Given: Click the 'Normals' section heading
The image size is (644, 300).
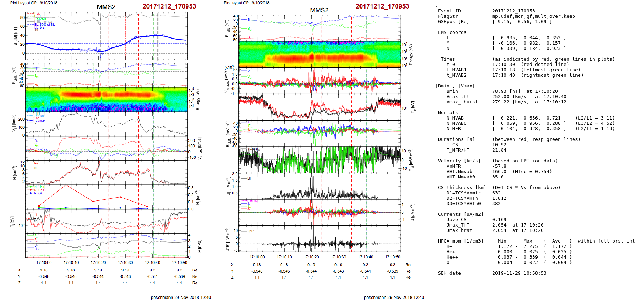Looking at the screenshot, I should click(448, 113).
